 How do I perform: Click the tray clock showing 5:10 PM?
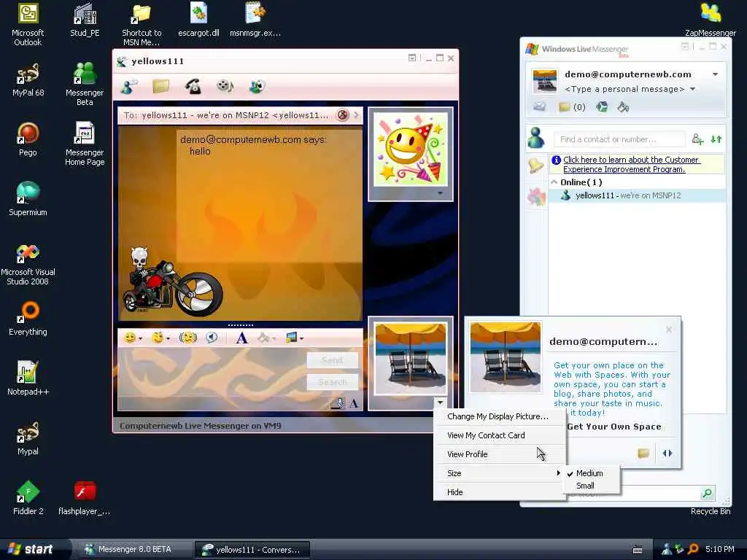point(720,549)
